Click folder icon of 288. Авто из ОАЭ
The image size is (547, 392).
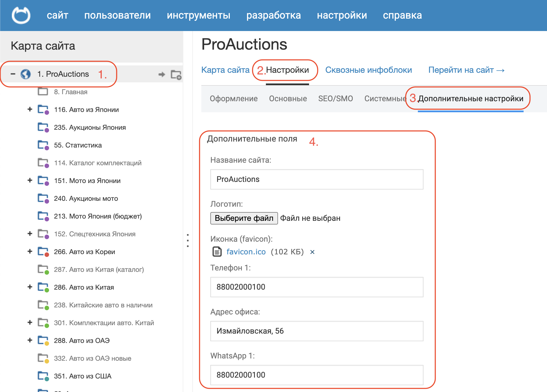tap(43, 340)
